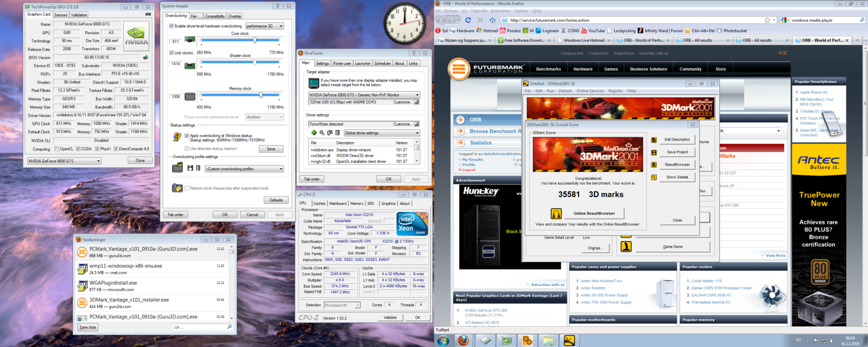Image resolution: width=868 pixels, height=347 pixels.
Task: Click the Online ResultBrowser button
Action: (594, 214)
